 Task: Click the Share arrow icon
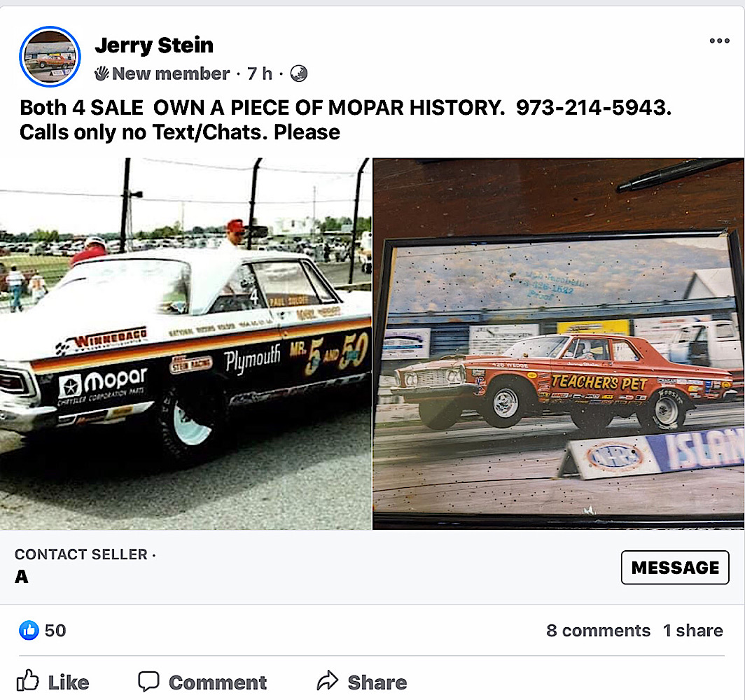coord(328,681)
